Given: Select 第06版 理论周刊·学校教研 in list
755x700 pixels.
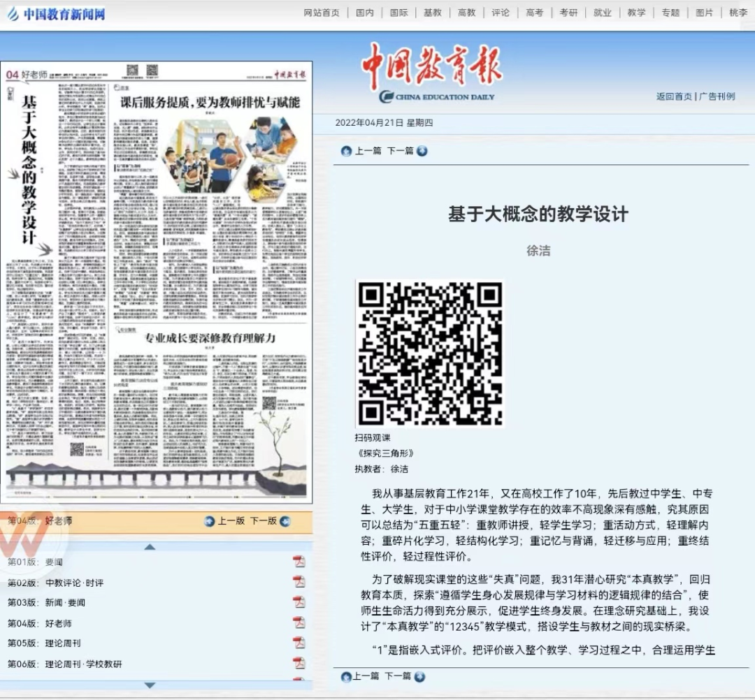Looking at the screenshot, I should (x=83, y=664).
